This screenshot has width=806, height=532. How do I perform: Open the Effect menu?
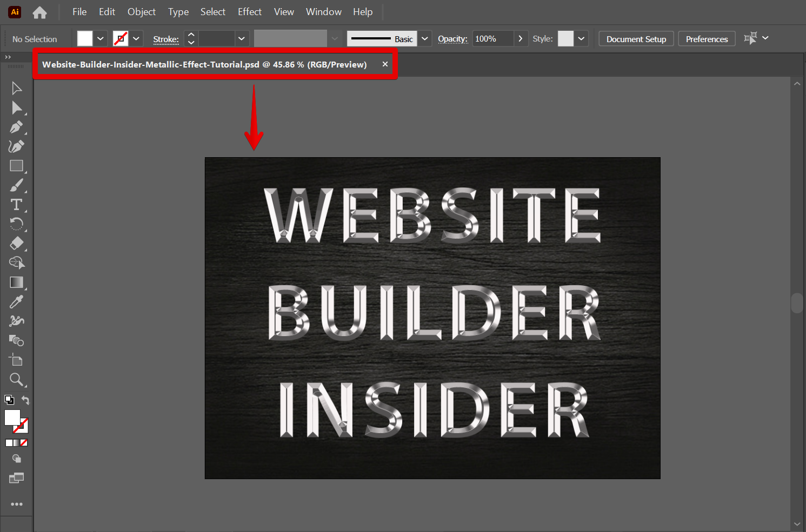click(249, 12)
